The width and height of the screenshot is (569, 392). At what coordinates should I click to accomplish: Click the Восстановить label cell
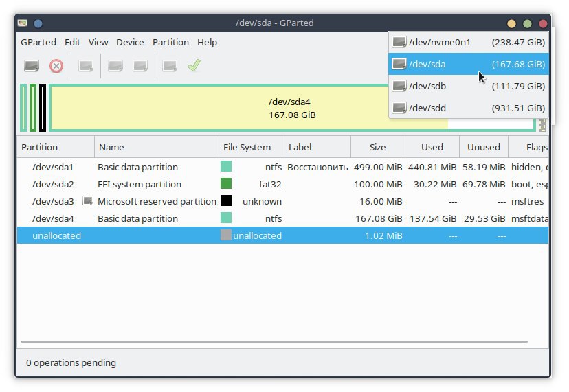(x=317, y=168)
